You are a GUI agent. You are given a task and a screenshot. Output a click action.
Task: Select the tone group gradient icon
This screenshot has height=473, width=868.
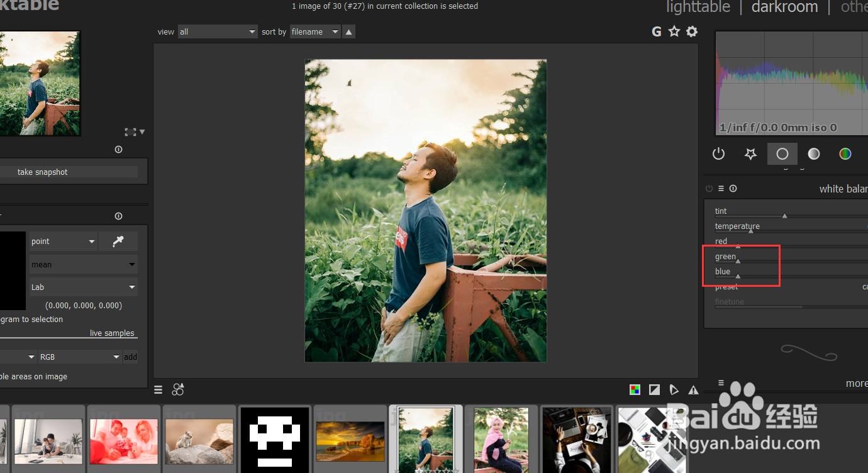[814, 153]
